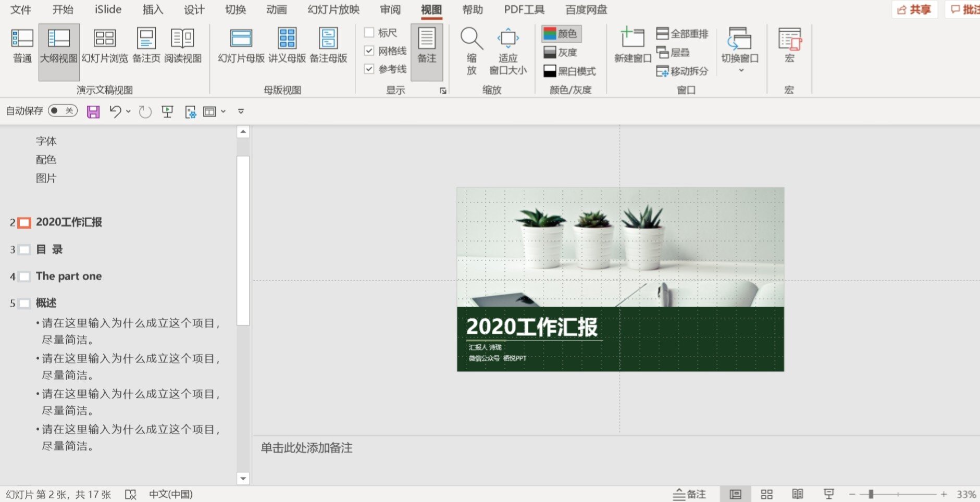Open the File menu (文件)
The image size is (980, 502).
[21, 9]
